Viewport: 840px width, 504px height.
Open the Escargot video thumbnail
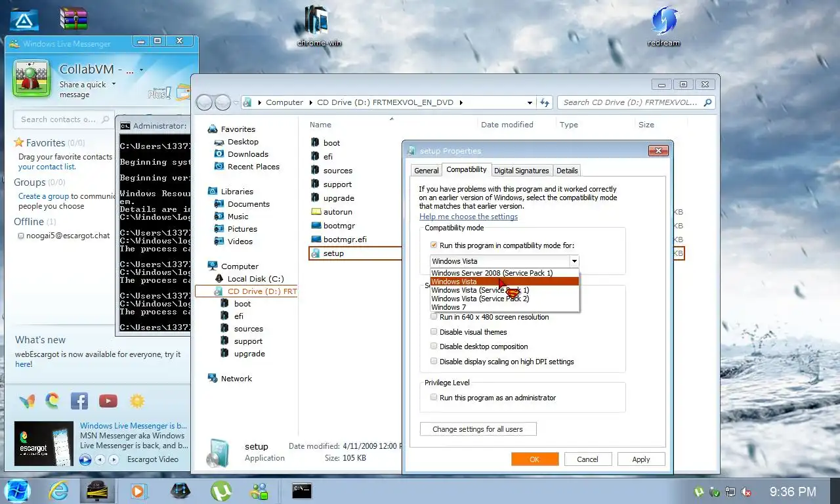(44, 444)
